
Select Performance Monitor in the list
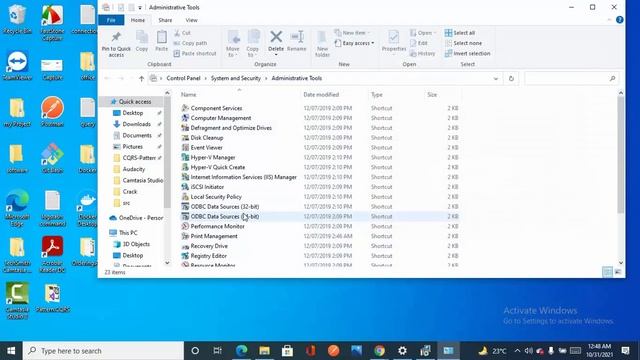[218, 226]
